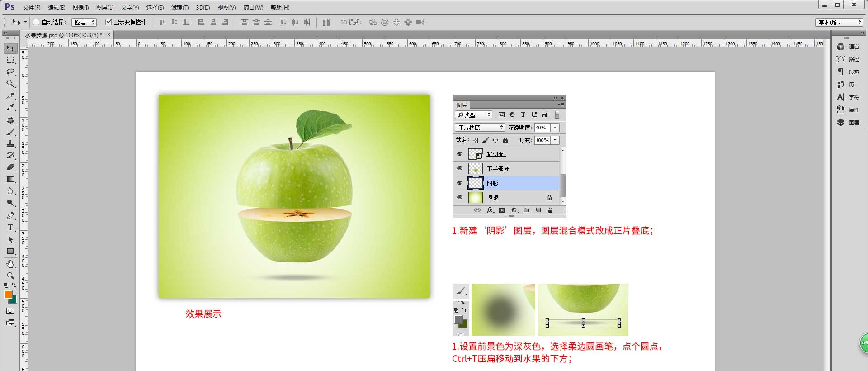The height and width of the screenshot is (371, 868).
Task: Toggle lock position beside 锁定
Action: coord(495,140)
